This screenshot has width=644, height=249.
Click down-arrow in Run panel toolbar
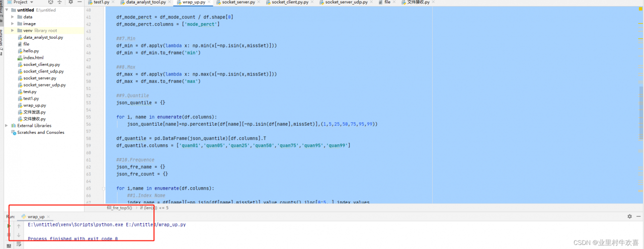click(19, 235)
